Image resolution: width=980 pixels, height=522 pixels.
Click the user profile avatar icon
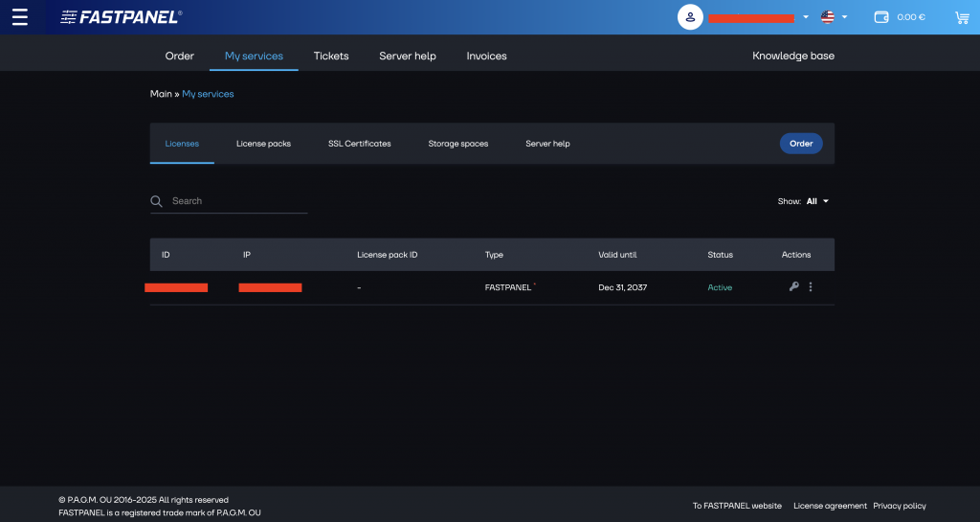pyautogui.click(x=690, y=17)
